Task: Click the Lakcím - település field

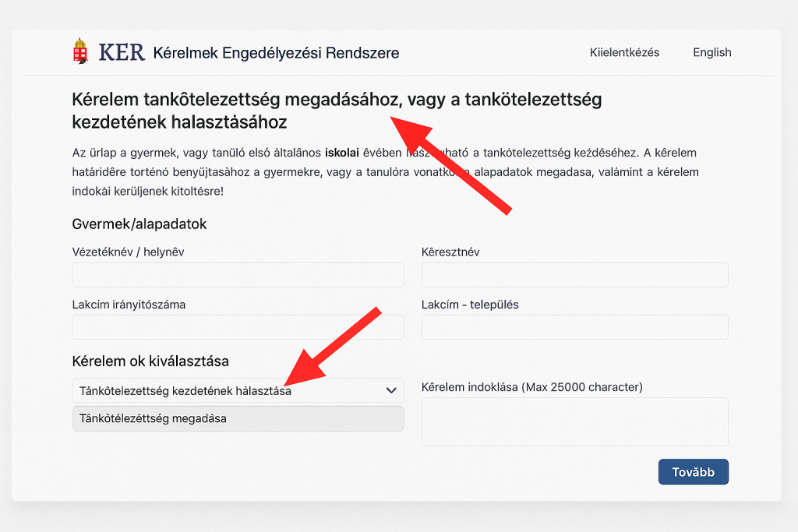Action: [x=574, y=327]
